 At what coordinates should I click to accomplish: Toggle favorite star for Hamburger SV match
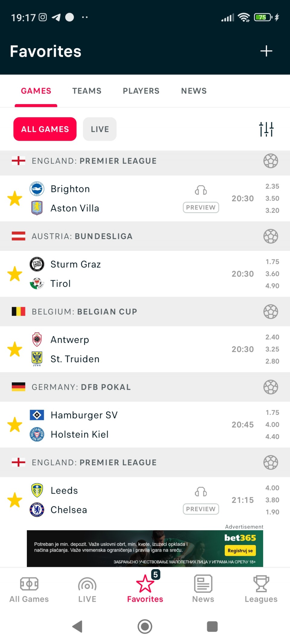[x=15, y=425]
